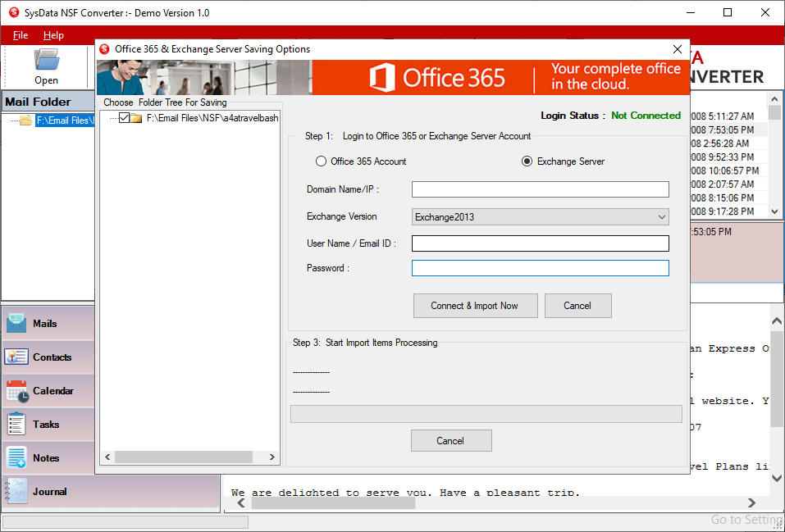This screenshot has width=785, height=532.
Task: Select F:\Email Files\NSF\a4atravelbash tree item
Action: tap(212, 118)
